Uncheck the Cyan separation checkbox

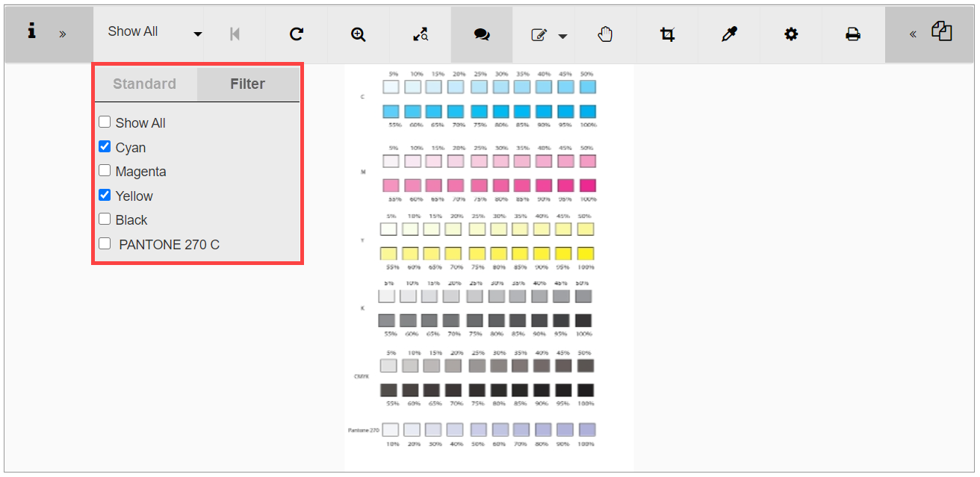pyautogui.click(x=105, y=146)
